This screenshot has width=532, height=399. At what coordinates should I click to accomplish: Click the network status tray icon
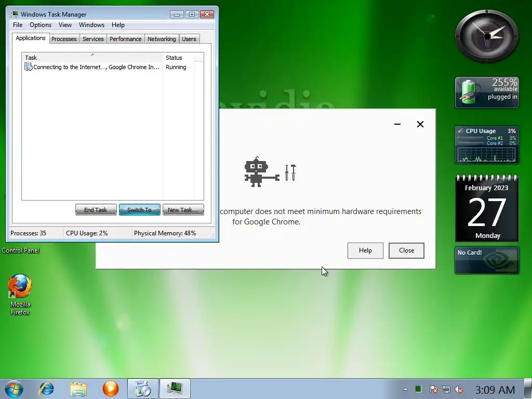point(446,390)
